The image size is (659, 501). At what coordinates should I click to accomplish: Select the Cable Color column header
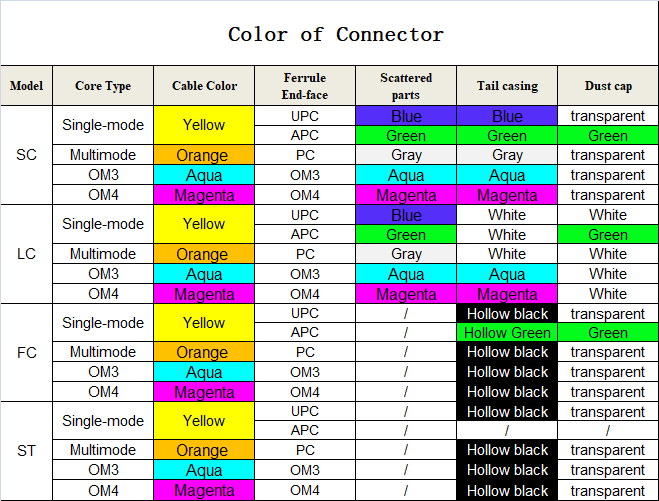204,86
